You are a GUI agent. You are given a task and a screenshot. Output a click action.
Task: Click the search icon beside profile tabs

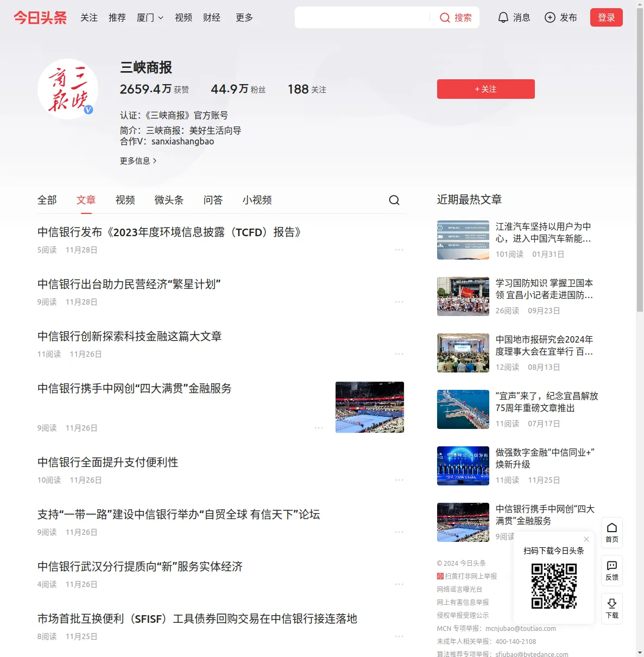point(394,200)
